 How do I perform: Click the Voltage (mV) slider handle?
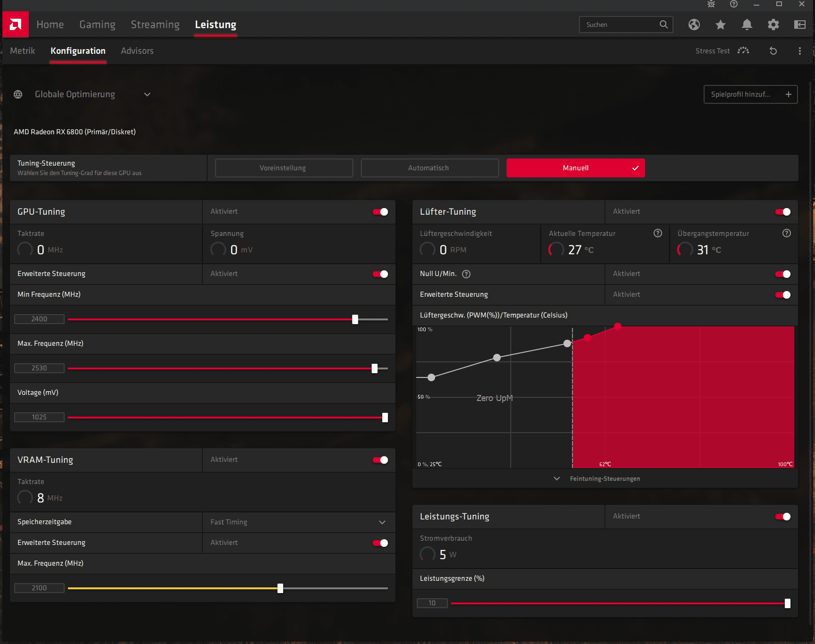385,418
